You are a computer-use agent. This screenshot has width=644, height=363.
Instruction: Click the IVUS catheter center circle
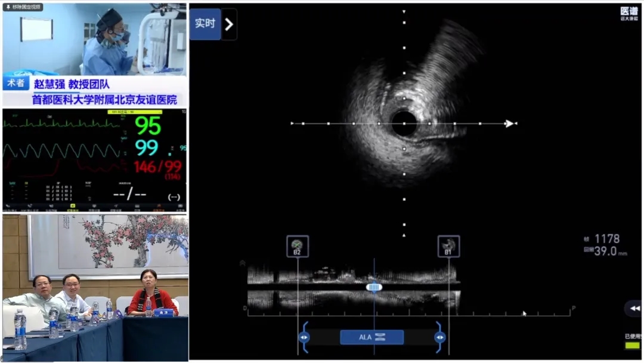coord(404,124)
